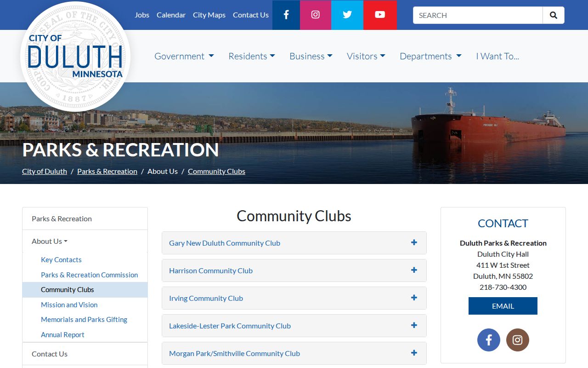The height and width of the screenshot is (368, 588).
Task: Follow City of Duluth breadcrumb link
Action: pyautogui.click(x=45, y=171)
